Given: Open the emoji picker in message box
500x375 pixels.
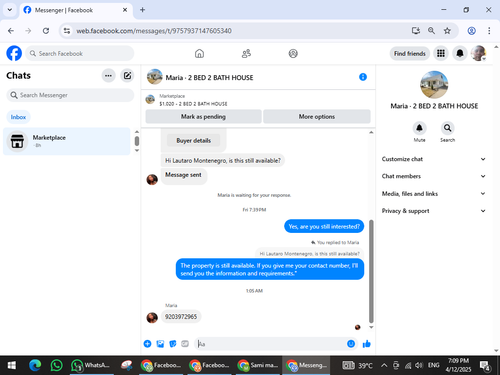Looking at the screenshot, I should pos(351,344).
